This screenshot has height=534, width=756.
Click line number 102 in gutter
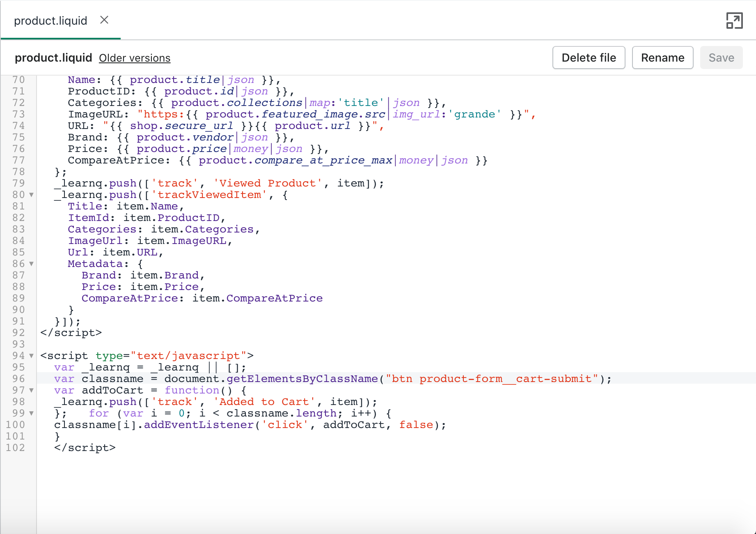point(15,448)
